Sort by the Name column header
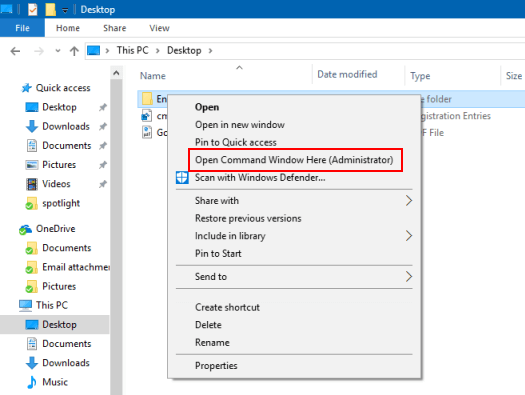525x395 pixels. pyautogui.click(x=153, y=76)
